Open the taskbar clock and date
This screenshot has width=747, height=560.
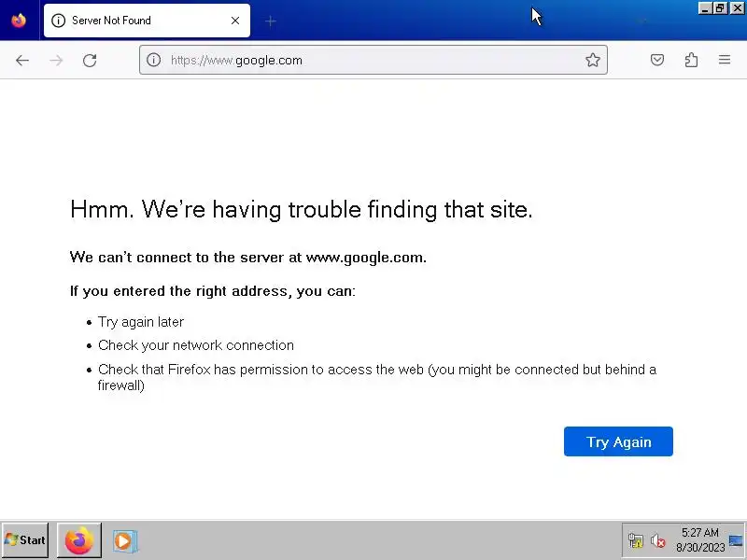[698, 540]
